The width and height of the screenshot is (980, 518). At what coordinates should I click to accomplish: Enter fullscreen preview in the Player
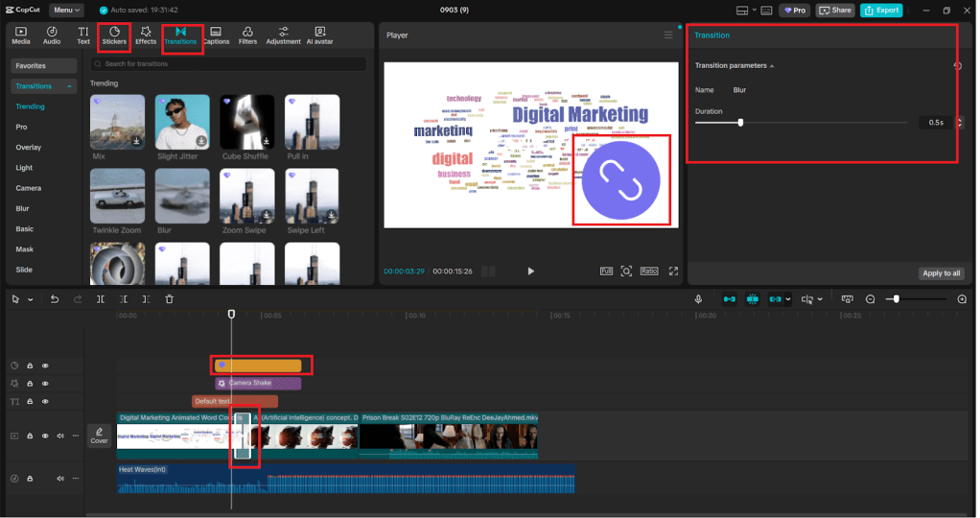coord(673,271)
